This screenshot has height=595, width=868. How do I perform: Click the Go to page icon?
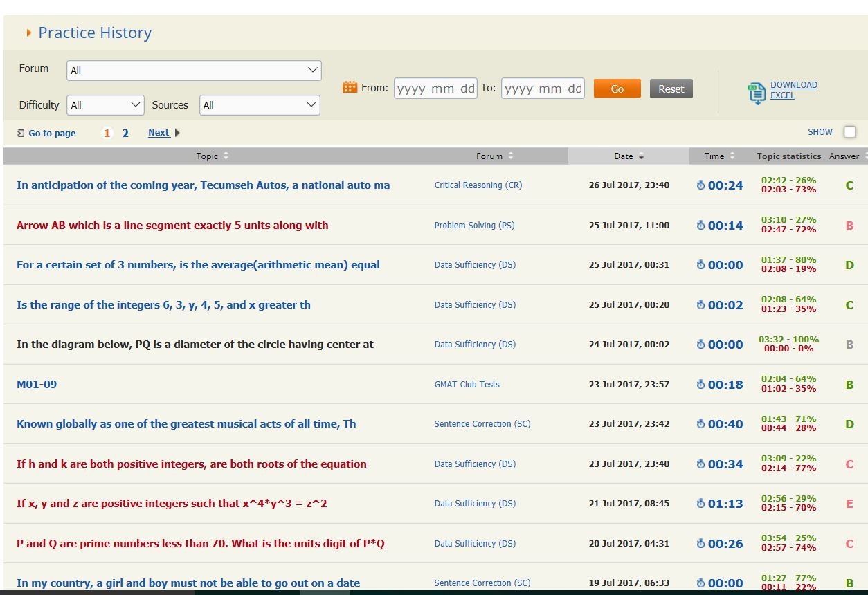click(x=21, y=133)
